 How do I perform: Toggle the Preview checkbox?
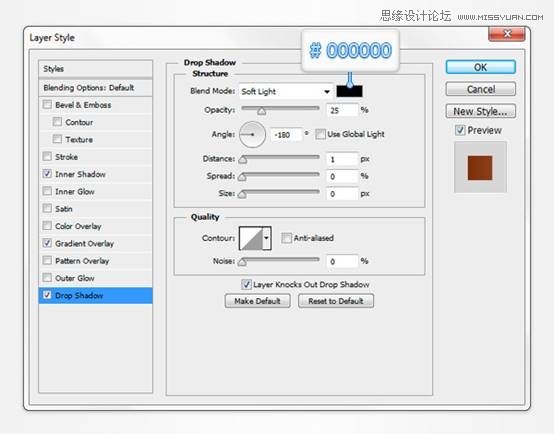pos(460,130)
